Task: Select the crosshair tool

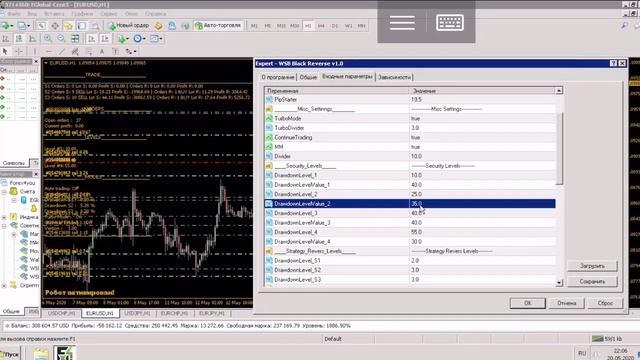Action: click(19, 51)
